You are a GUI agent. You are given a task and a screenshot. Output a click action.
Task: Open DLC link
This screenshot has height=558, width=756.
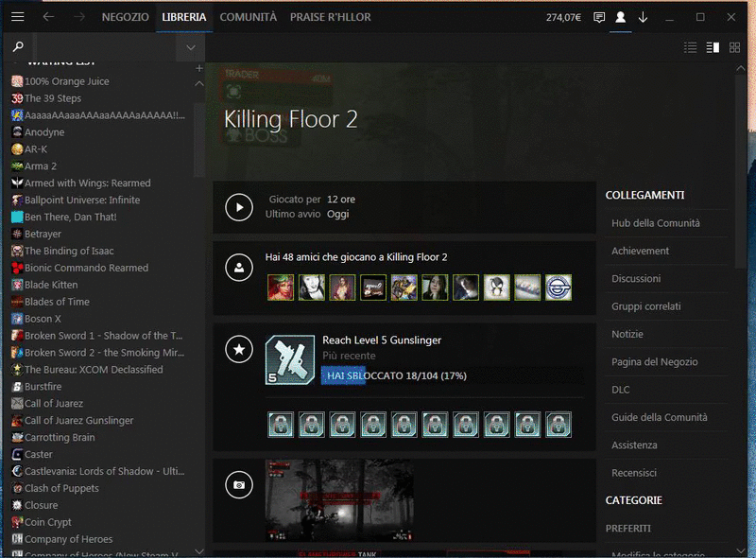coord(621,390)
